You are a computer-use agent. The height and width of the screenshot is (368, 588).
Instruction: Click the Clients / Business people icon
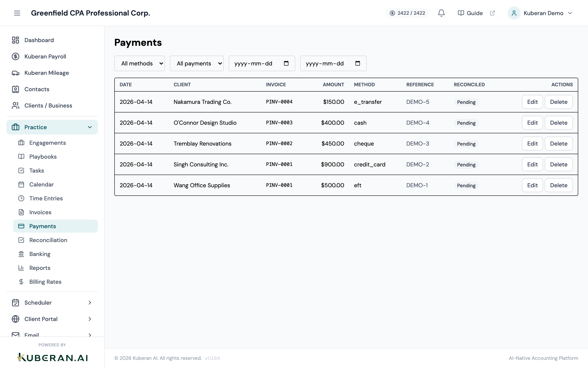tap(16, 105)
